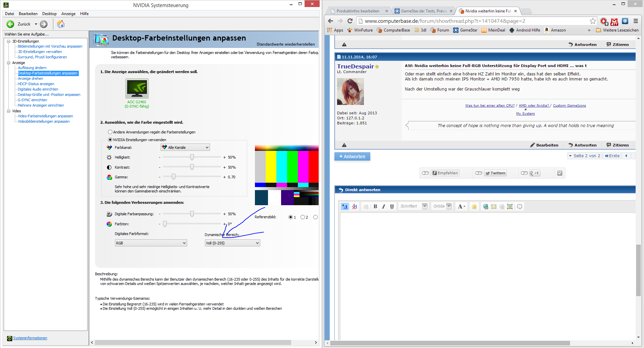The width and height of the screenshot is (644, 348).
Task: Open the Datei menu
Action: point(9,14)
